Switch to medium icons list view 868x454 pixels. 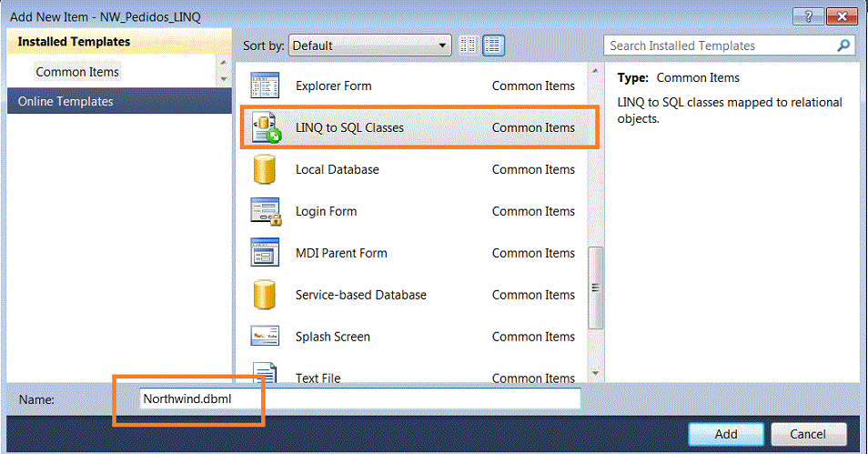tap(493, 45)
